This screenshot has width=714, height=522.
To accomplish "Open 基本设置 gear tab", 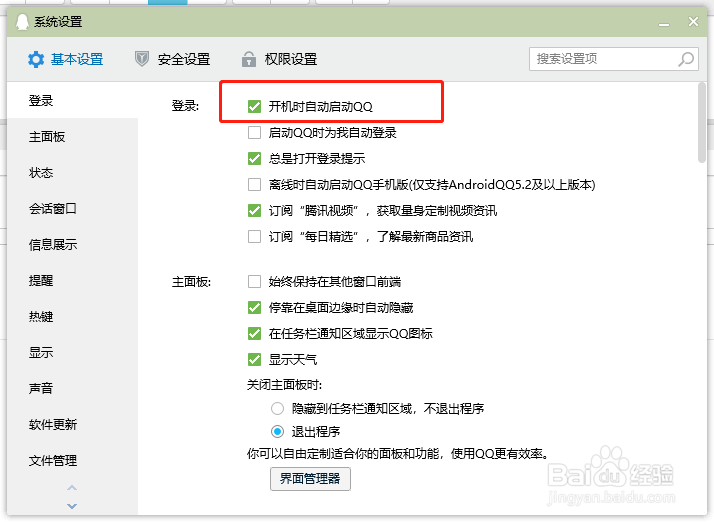I will click(66, 59).
